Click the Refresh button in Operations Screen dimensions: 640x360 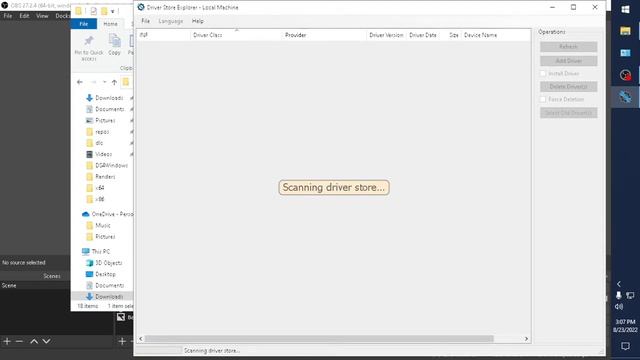(x=568, y=47)
